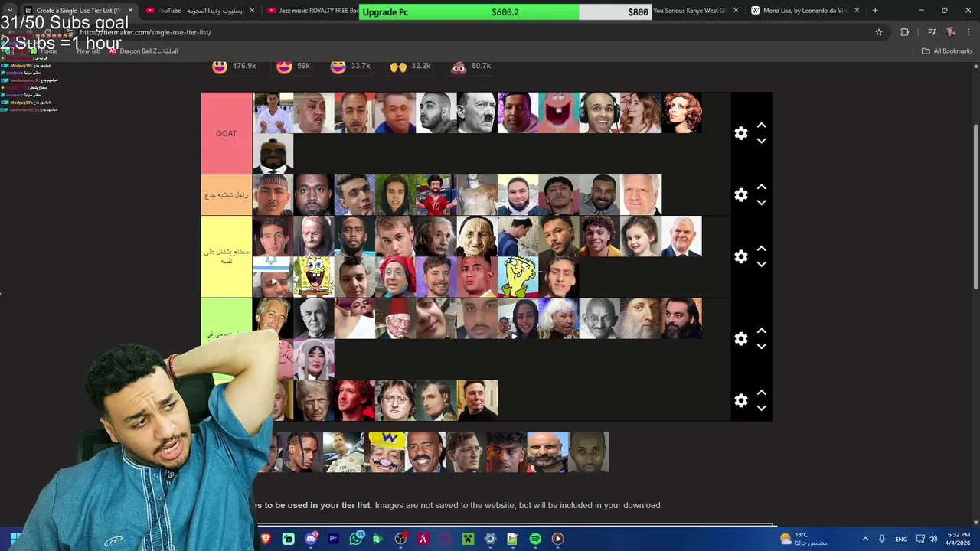Open the Home bookmark
Image resolution: width=980 pixels, height=551 pixels.
pos(44,51)
